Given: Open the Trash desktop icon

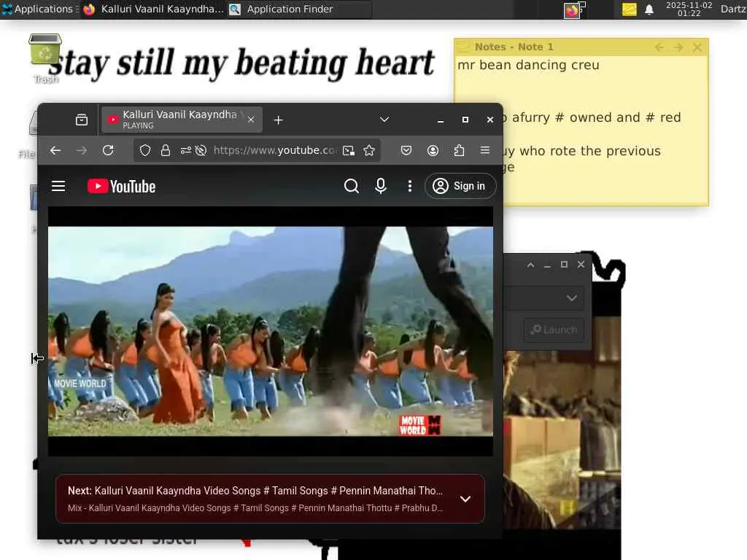Looking at the screenshot, I should [x=45, y=57].
